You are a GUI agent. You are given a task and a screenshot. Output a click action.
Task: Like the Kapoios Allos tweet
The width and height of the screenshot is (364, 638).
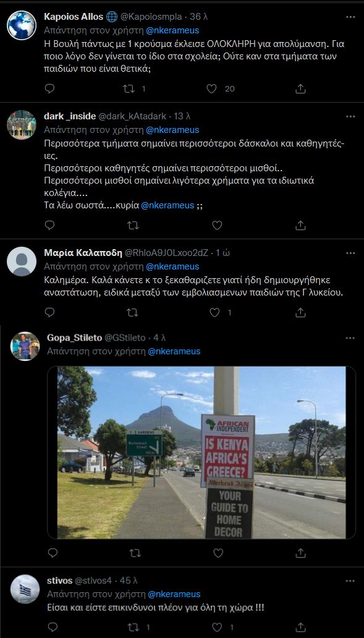pos(211,88)
